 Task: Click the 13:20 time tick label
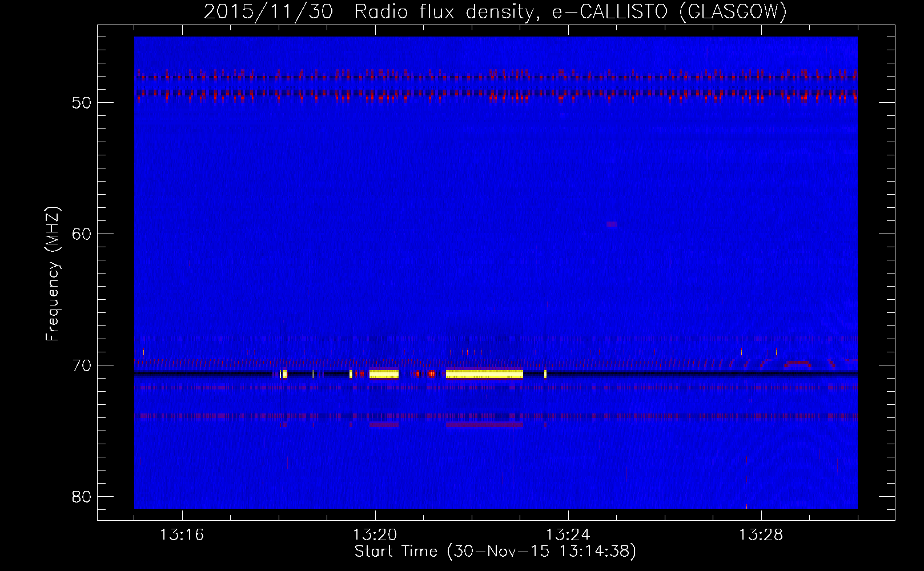click(x=375, y=535)
